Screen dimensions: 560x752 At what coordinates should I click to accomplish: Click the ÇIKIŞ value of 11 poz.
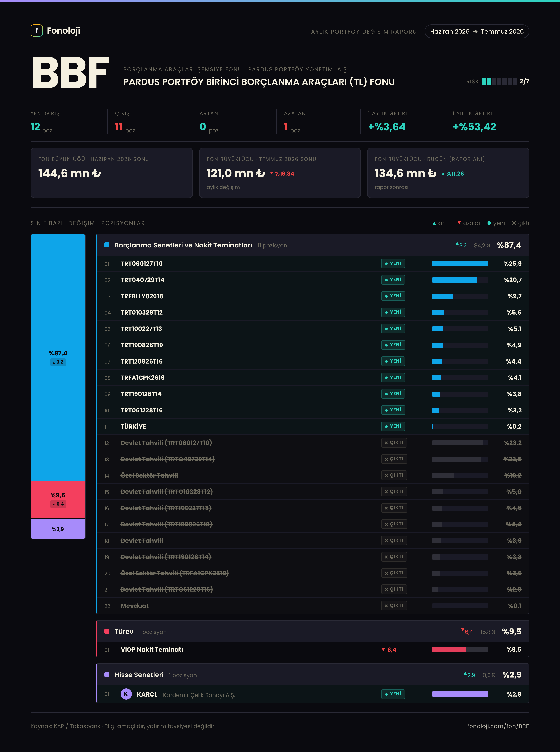[125, 127]
